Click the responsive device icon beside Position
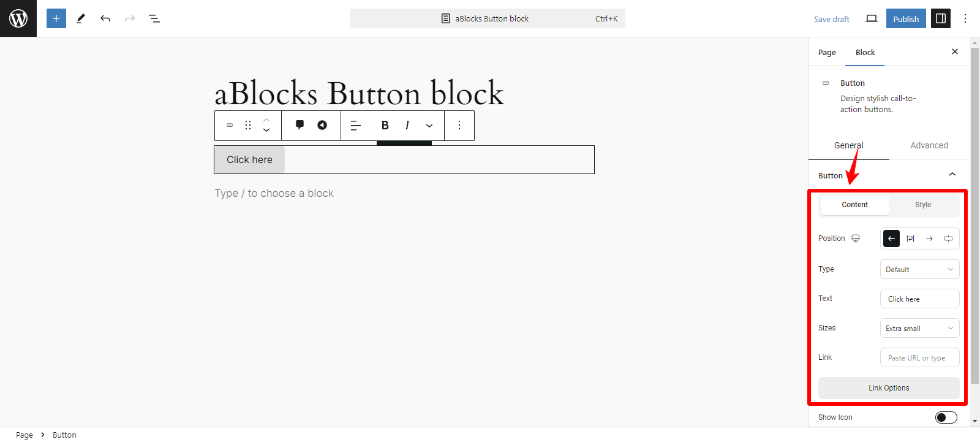The height and width of the screenshot is (442, 980). (x=856, y=238)
